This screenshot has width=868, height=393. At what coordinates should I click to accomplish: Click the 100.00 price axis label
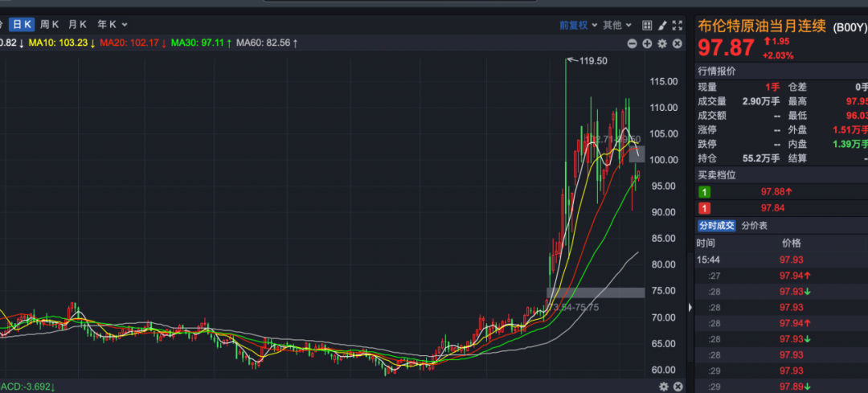coord(663,160)
